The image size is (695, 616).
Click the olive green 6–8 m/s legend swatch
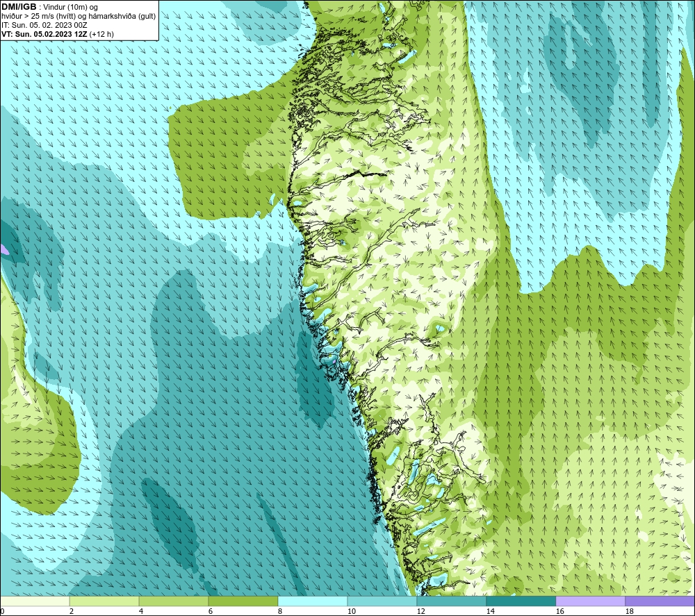click(243, 601)
